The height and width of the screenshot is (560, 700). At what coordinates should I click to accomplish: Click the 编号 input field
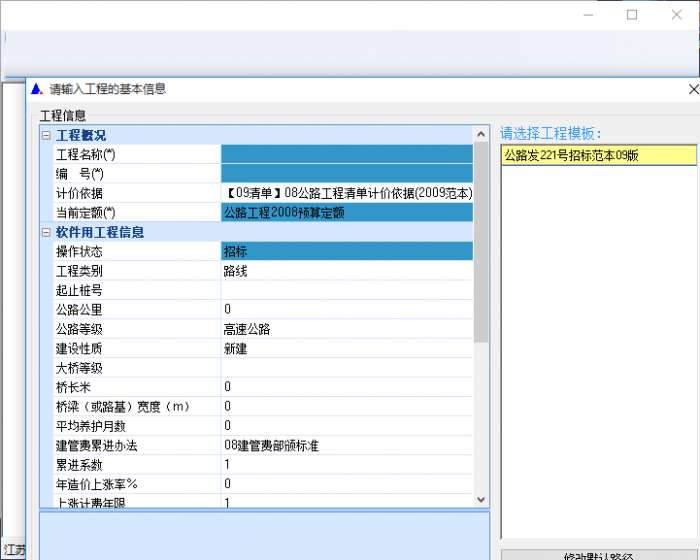(x=346, y=174)
